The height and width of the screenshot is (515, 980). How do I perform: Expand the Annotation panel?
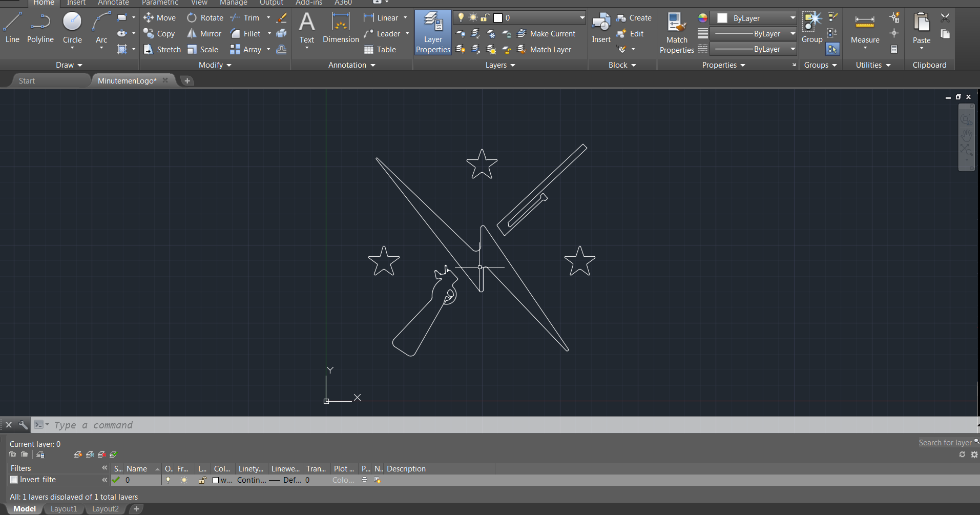point(352,65)
